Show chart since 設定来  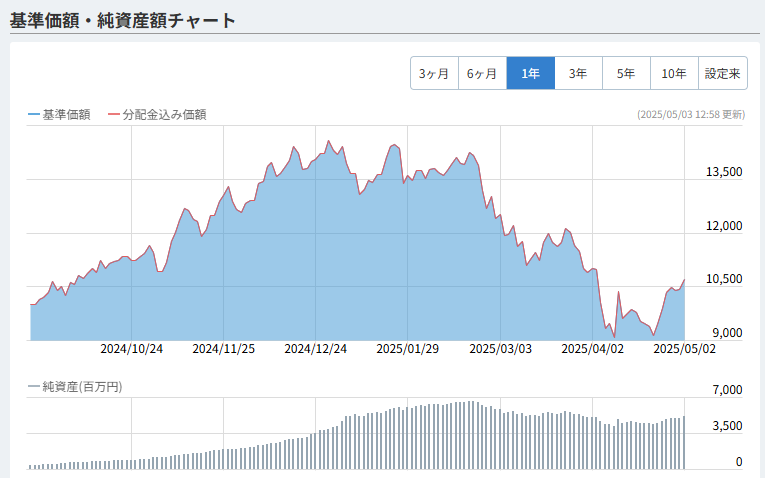(x=723, y=73)
